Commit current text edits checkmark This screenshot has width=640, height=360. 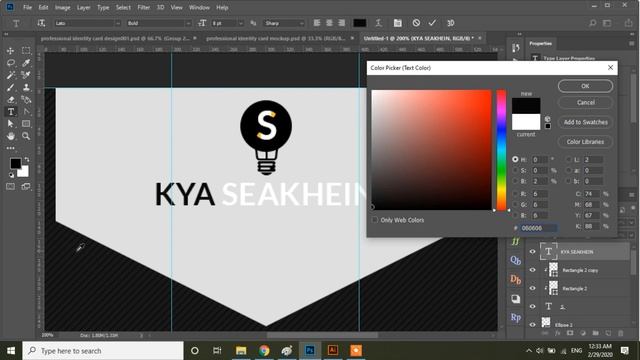(x=432, y=23)
